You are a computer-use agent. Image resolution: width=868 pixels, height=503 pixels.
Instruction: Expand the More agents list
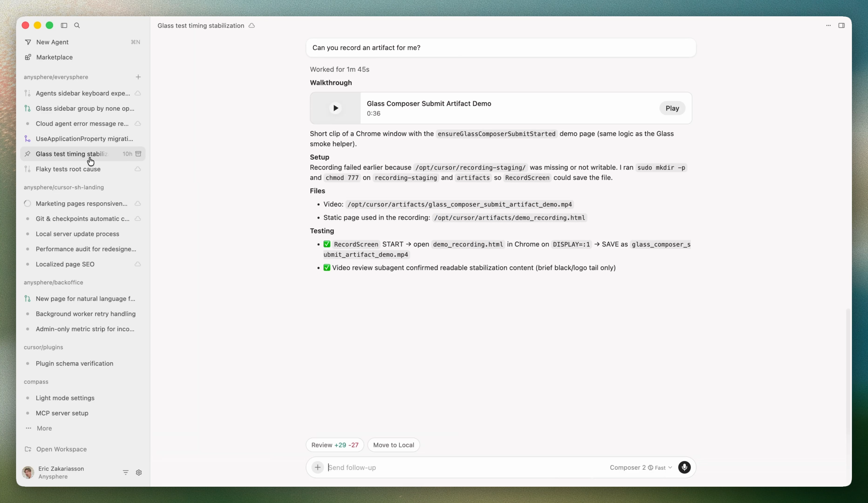coord(44,428)
